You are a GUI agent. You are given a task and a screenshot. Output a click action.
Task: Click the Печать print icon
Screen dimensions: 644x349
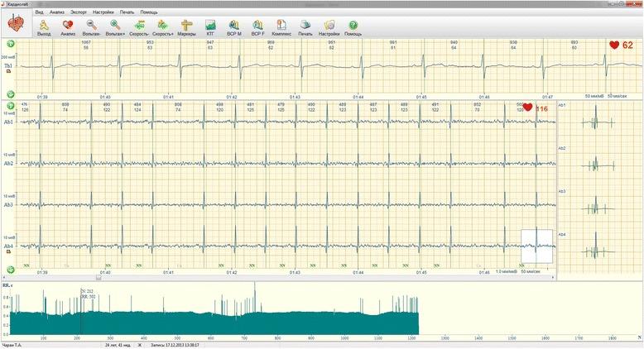[305, 26]
